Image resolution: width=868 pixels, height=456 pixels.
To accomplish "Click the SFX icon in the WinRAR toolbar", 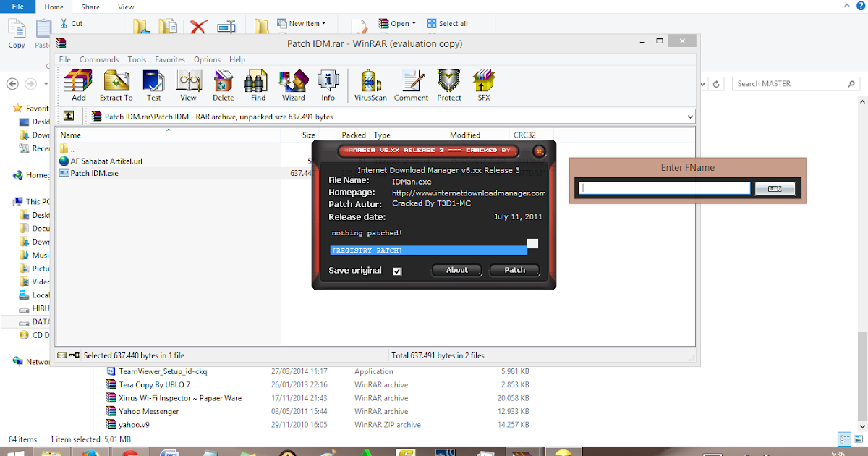I will (483, 85).
